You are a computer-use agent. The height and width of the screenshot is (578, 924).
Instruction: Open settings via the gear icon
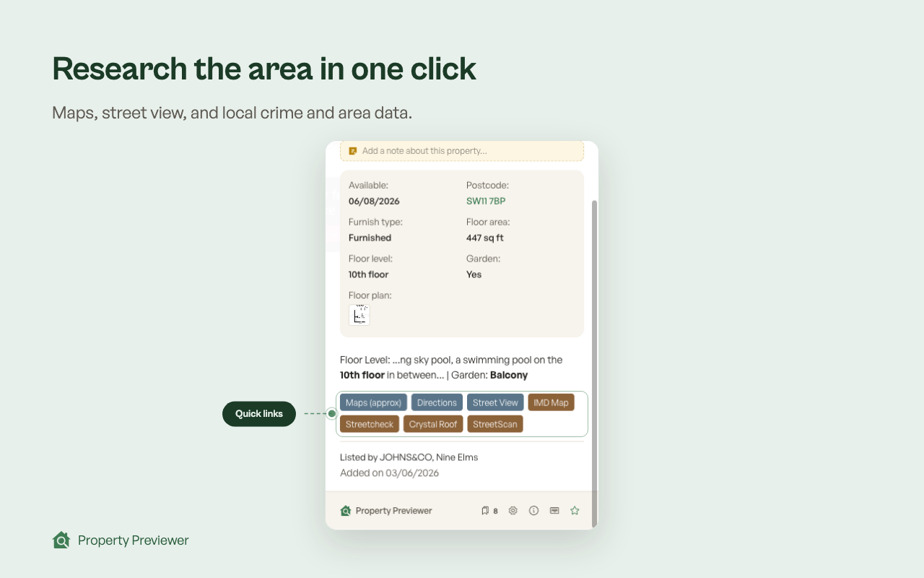(513, 511)
